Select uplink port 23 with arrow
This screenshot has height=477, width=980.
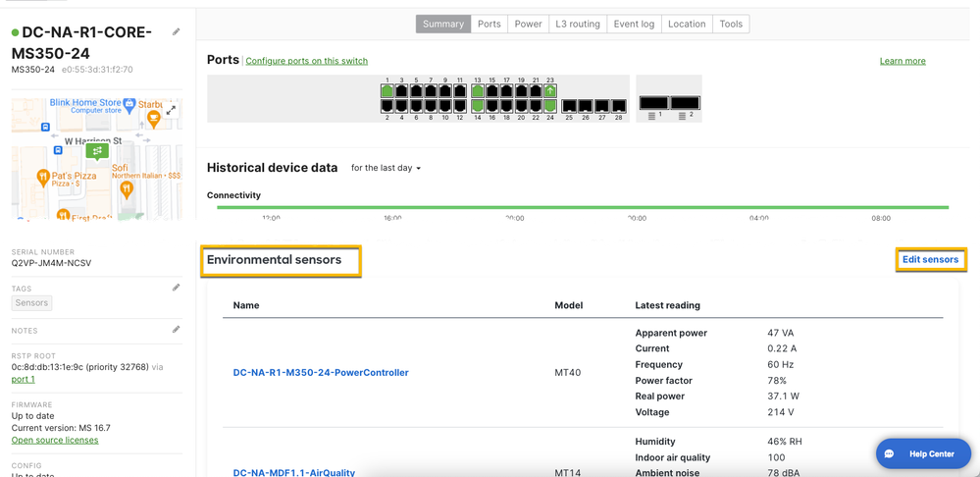pos(550,91)
